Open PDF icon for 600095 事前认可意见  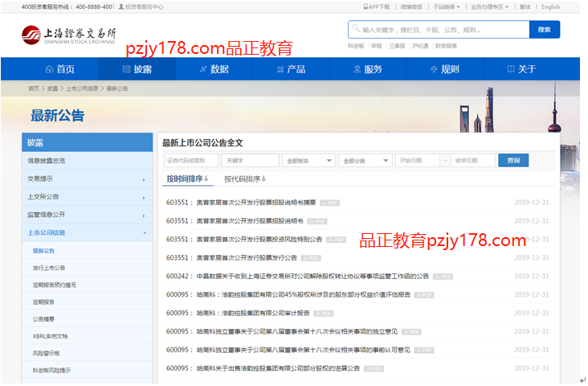(x=424, y=351)
